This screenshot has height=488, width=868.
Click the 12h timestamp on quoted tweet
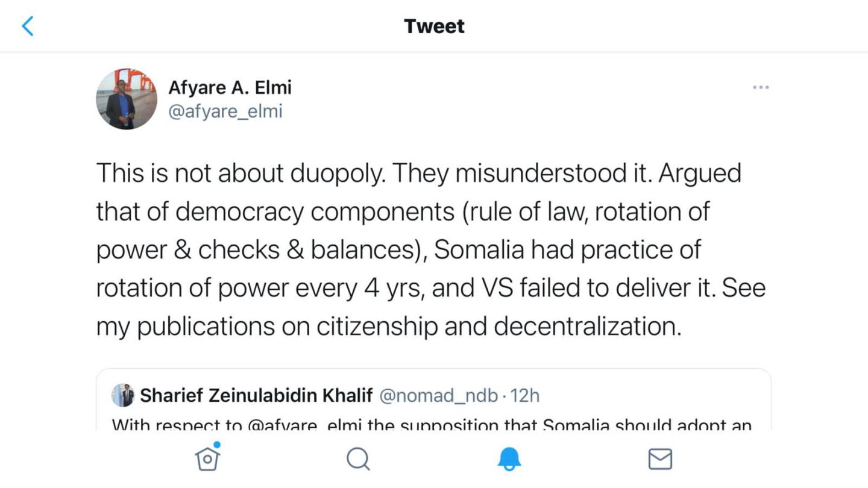525,396
